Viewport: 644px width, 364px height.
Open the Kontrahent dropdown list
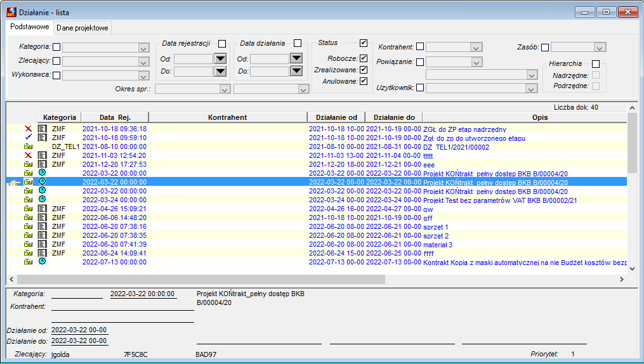476,48
